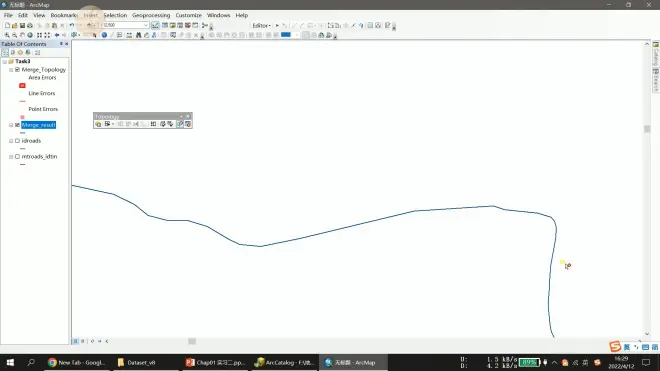Viewport: 660px width, 371px height.
Task: Open the Find binoculars tool
Action: coord(138,35)
